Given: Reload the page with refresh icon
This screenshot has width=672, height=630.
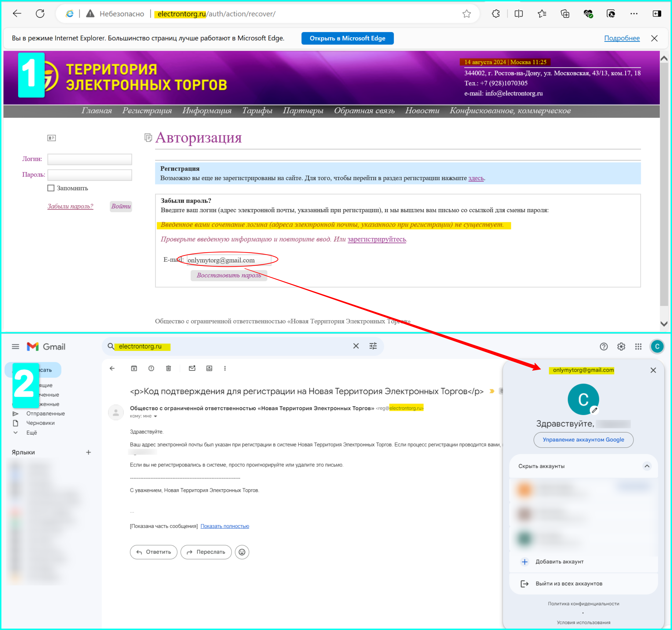Looking at the screenshot, I should pos(40,13).
